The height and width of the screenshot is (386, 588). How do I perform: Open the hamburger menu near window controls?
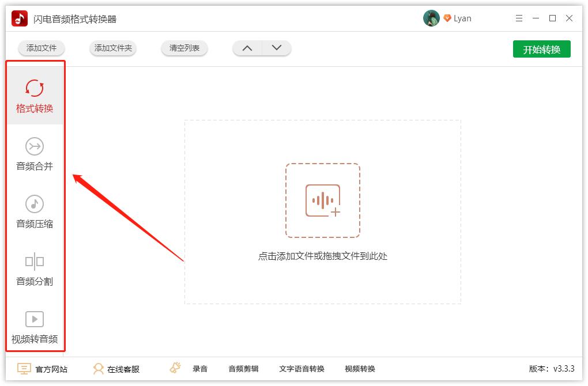(x=519, y=18)
